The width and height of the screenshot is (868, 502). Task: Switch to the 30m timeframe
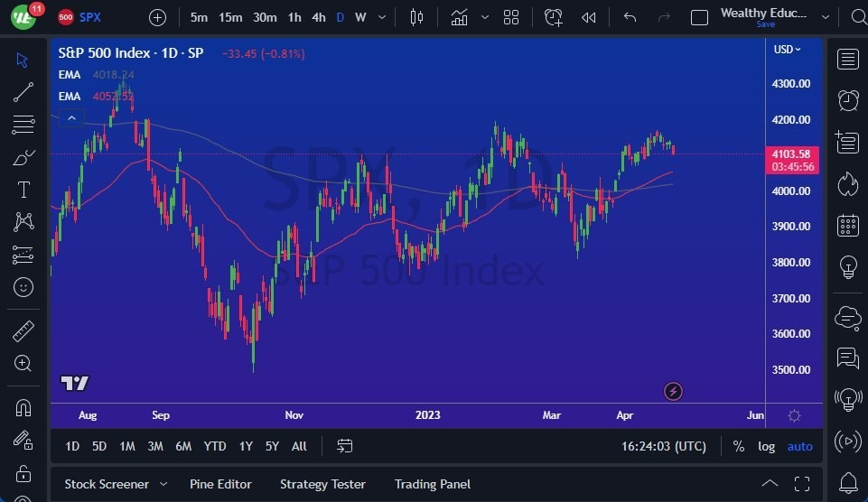265,18
